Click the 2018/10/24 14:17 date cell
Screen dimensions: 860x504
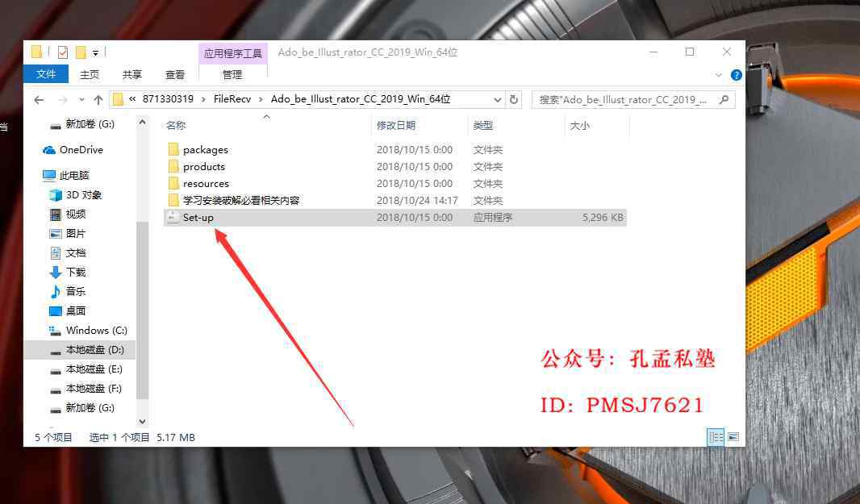pos(417,200)
